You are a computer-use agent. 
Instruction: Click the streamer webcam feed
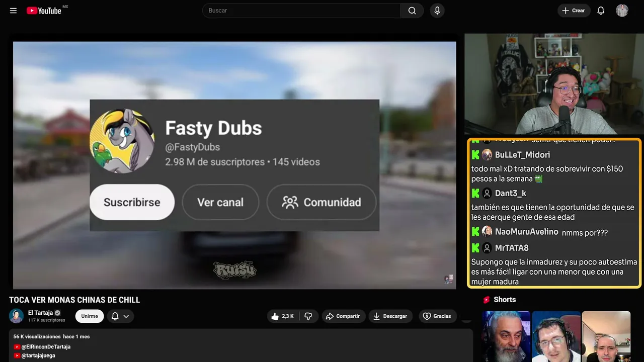[554, 84]
